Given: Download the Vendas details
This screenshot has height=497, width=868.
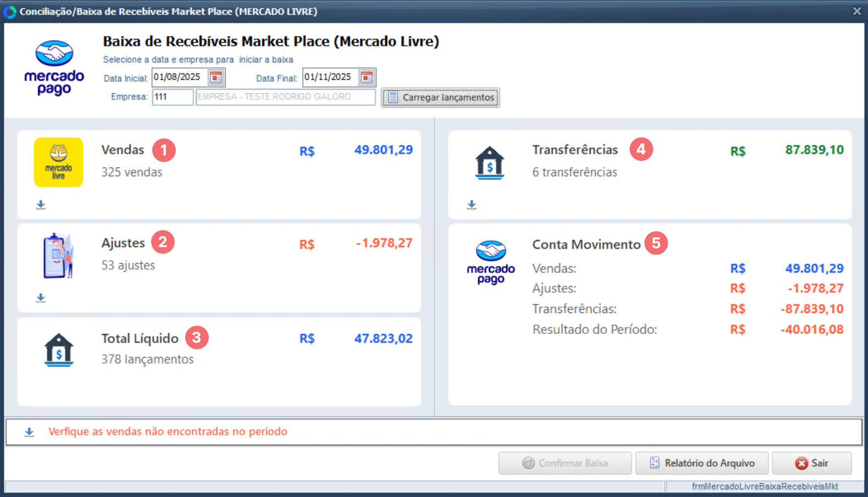Looking at the screenshot, I should tap(41, 205).
